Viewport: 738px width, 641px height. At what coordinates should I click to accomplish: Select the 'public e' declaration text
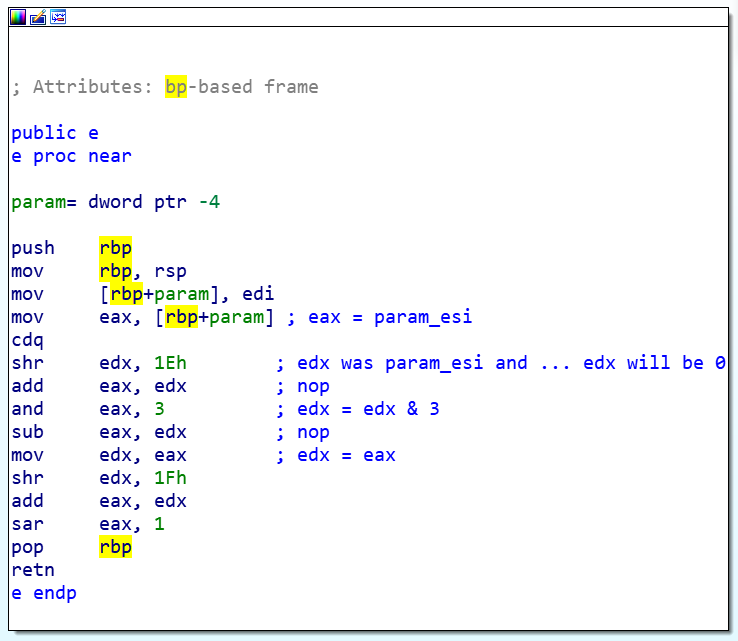point(55,133)
